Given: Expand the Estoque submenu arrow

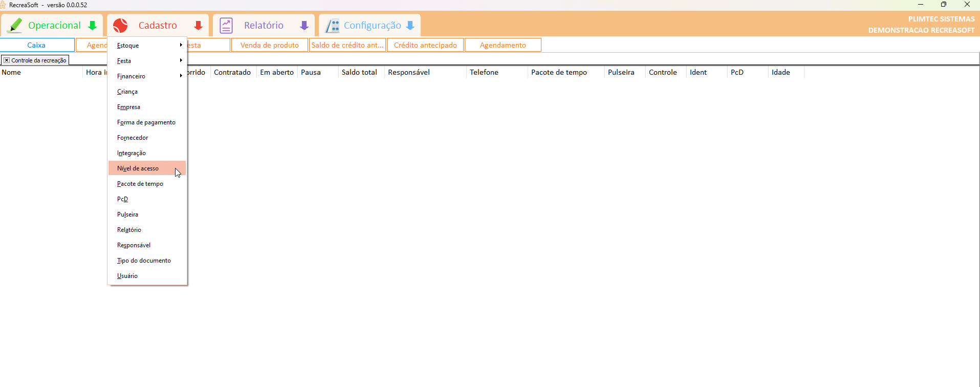Looking at the screenshot, I should 181,45.
